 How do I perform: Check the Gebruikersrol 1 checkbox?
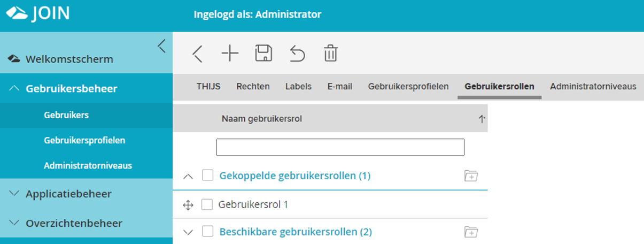[x=207, y=204]
